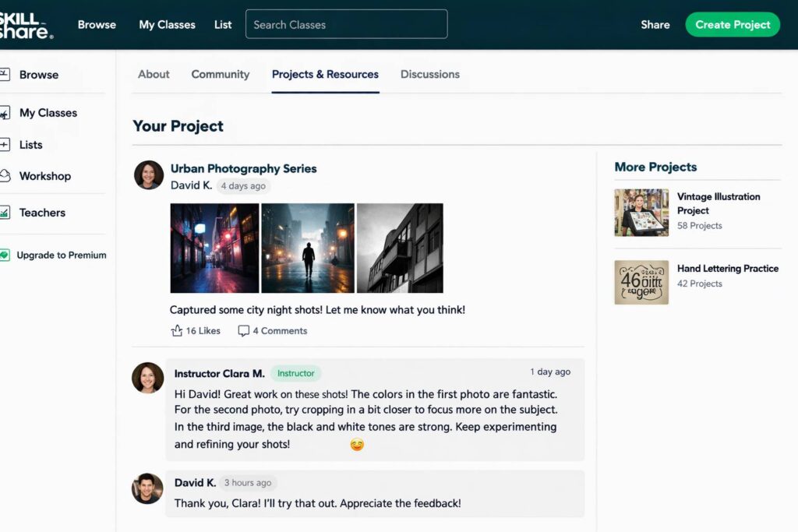
Task: Click the Skillshare logo
Action: pos(26,25)
